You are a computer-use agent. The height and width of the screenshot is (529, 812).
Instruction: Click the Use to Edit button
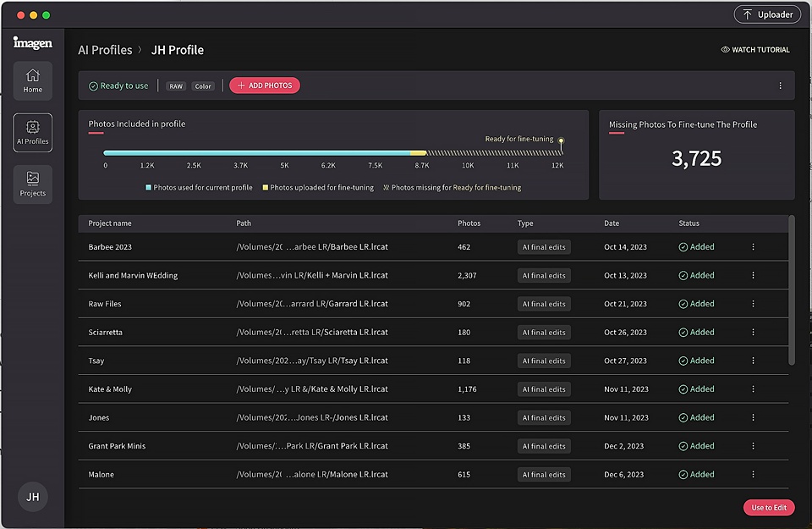coord(769,507)
